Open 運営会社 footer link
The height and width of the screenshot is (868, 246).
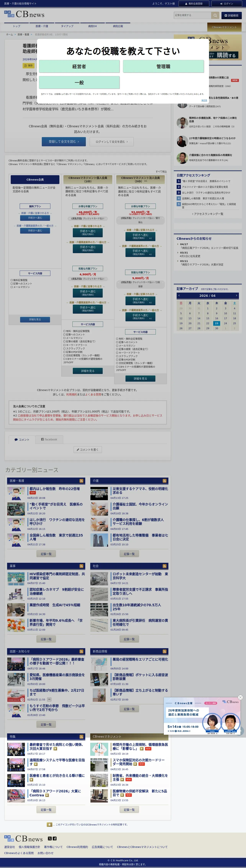coord(9,847)
